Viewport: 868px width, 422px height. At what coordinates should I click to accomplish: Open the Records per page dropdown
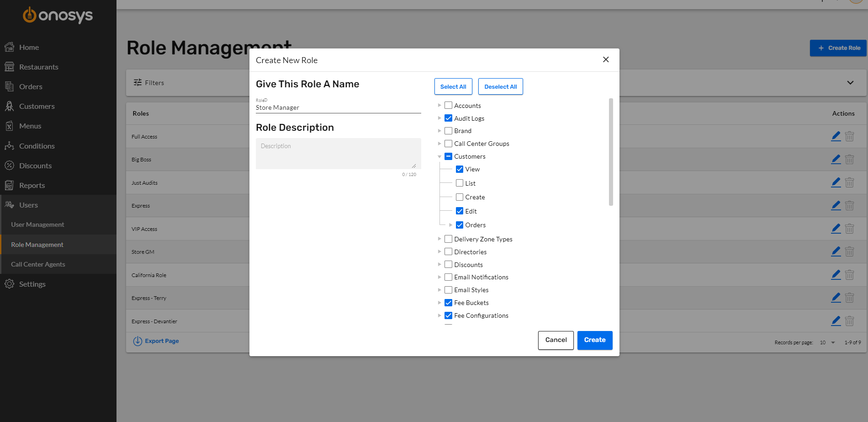[x=827, y=342]
